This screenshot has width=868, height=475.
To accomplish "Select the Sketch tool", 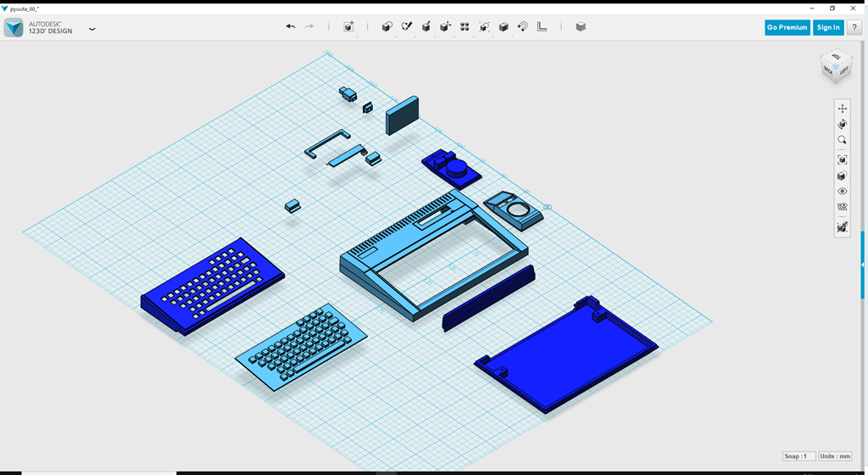I will [406, 27].
